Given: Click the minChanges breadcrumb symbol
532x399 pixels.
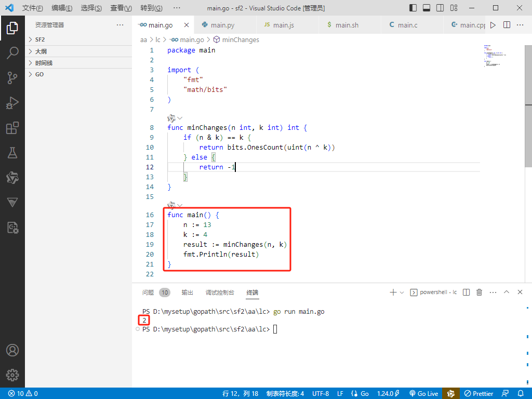Looking at the screenshot, I should [236, 39].
